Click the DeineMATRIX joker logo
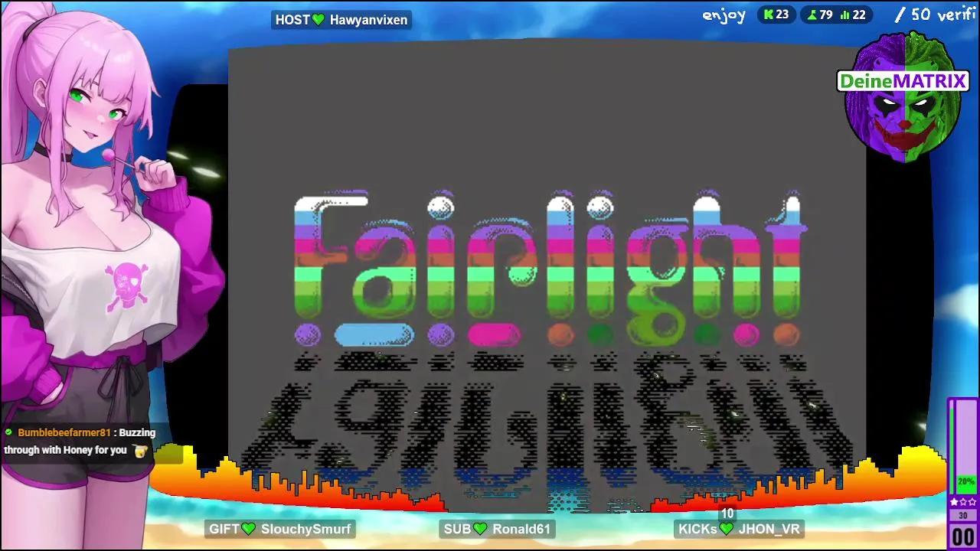The width and height of the screenshot is (980, 551). (903, 97)
